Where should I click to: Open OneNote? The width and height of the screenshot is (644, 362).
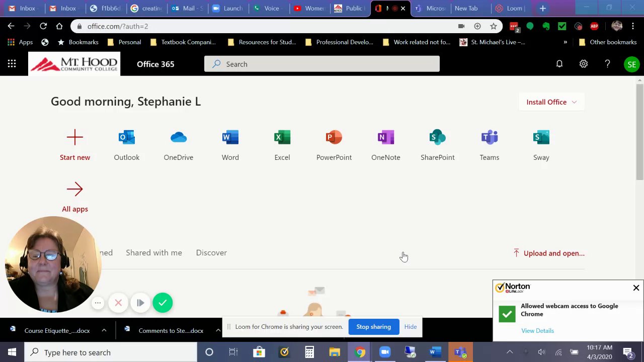click(x=386, y=146)
